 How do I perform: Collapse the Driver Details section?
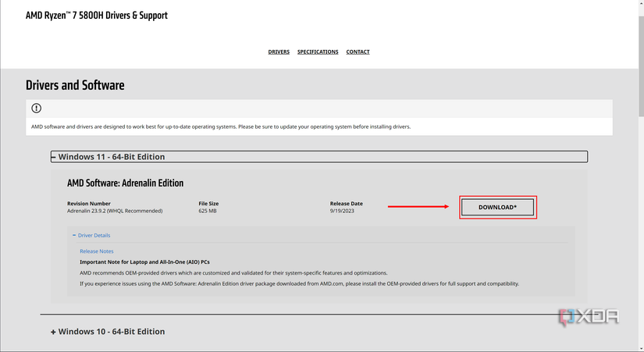(x=91, y=236)
